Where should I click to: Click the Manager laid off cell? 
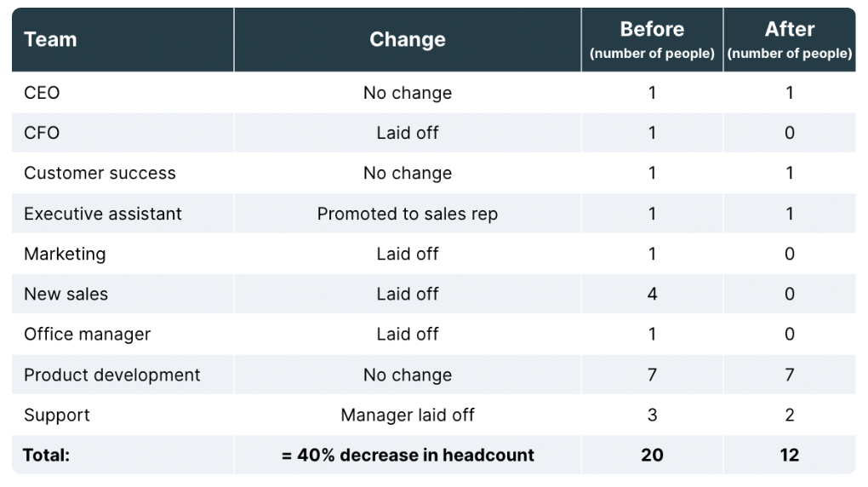408,415
